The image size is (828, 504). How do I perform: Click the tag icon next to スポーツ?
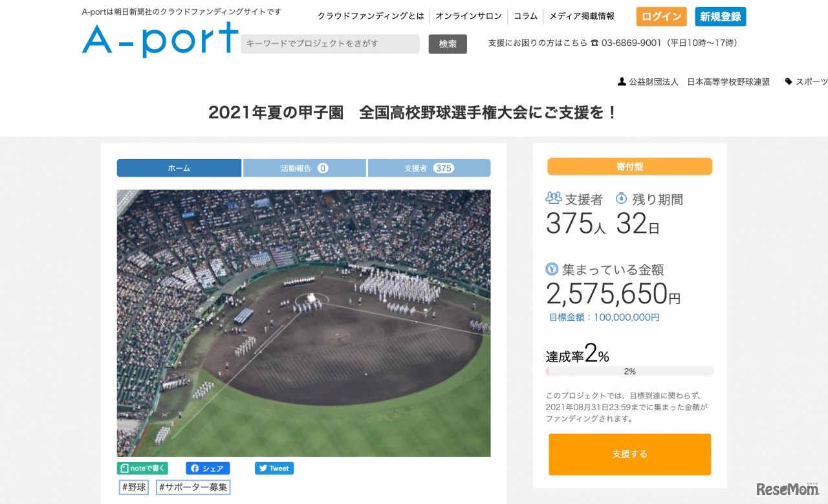coord(788,81)
